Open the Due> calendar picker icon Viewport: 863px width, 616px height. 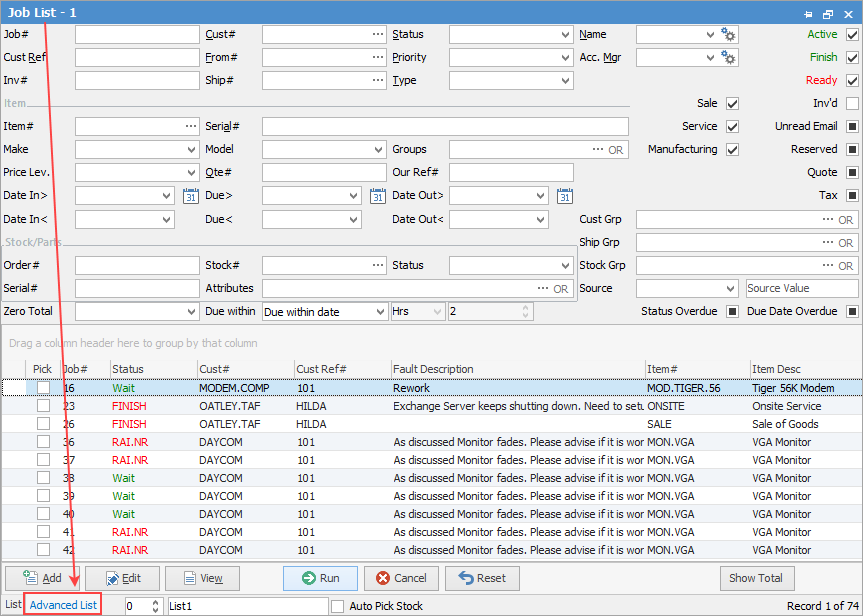click(x=378, y=196)
